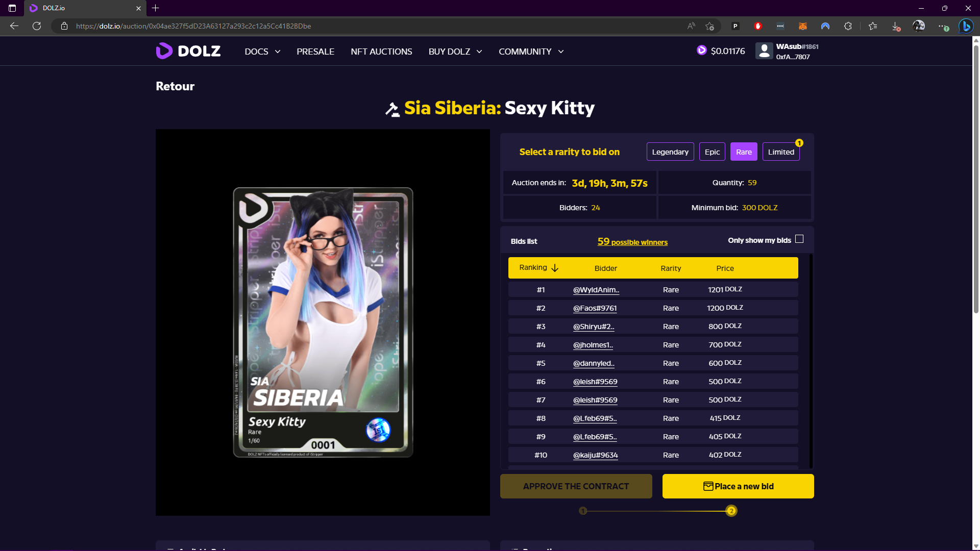Click wallet address 0xfA...7807
This screenshot has width=980, height=551.
pyautogui.click(x=793, y=57)
